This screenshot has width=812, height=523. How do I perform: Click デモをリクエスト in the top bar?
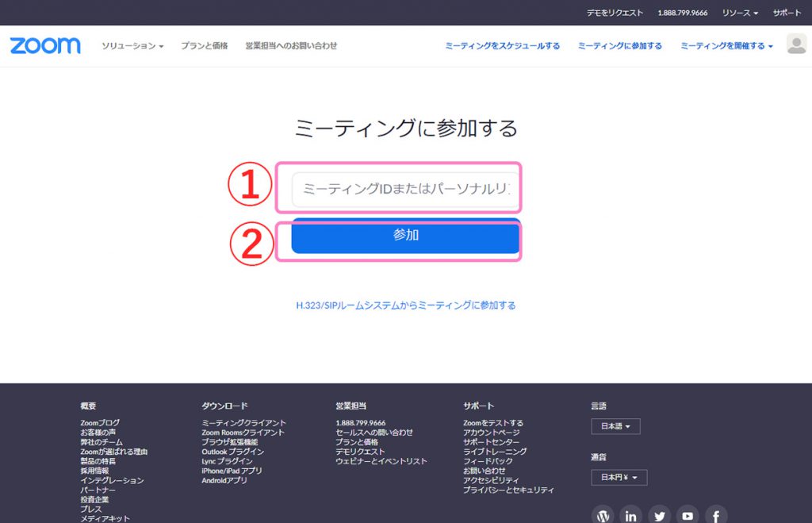click(x=615, y=13)
